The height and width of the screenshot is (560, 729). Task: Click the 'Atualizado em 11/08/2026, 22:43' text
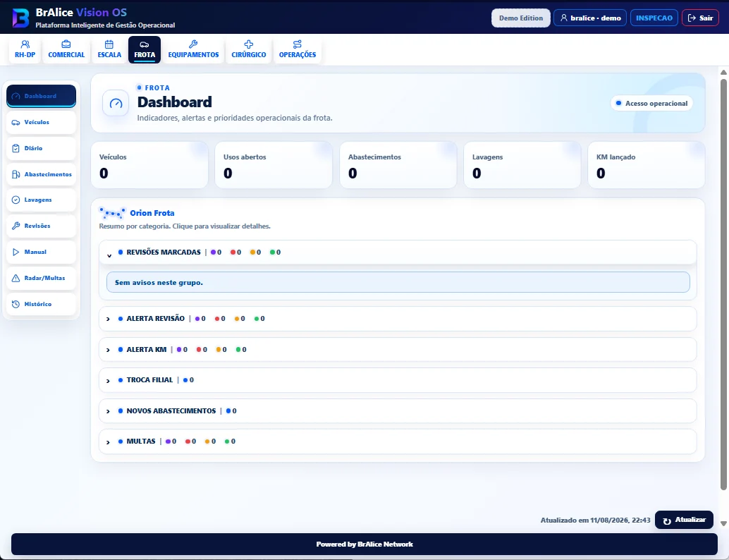click(x=595, y=521)
